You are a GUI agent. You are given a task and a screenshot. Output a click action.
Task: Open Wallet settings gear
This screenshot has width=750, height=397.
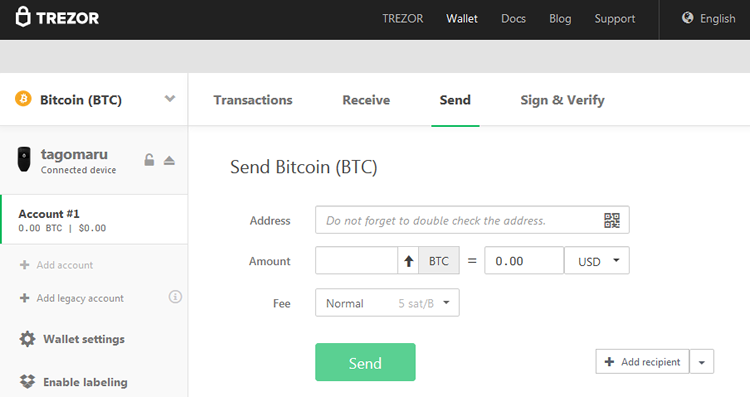pos(27,339)
